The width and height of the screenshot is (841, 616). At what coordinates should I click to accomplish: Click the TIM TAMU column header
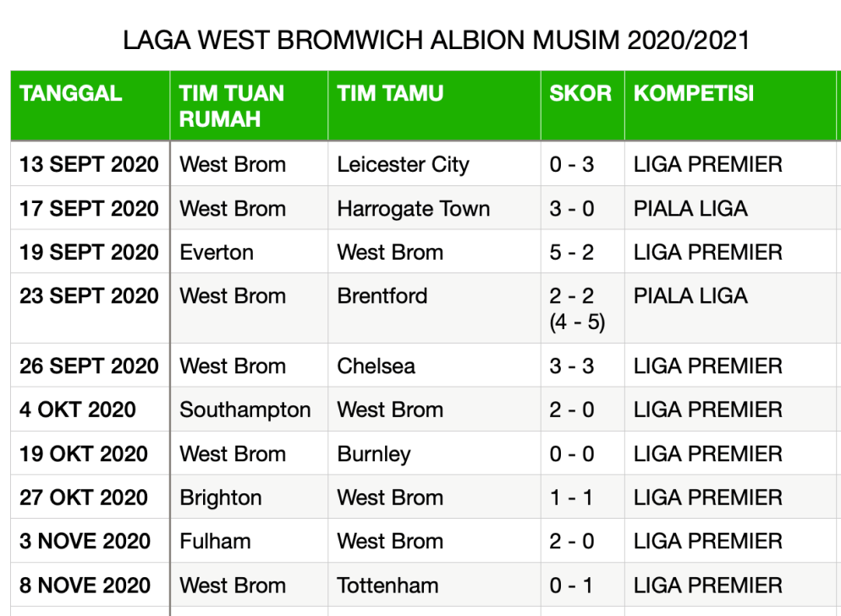[390, 94]
